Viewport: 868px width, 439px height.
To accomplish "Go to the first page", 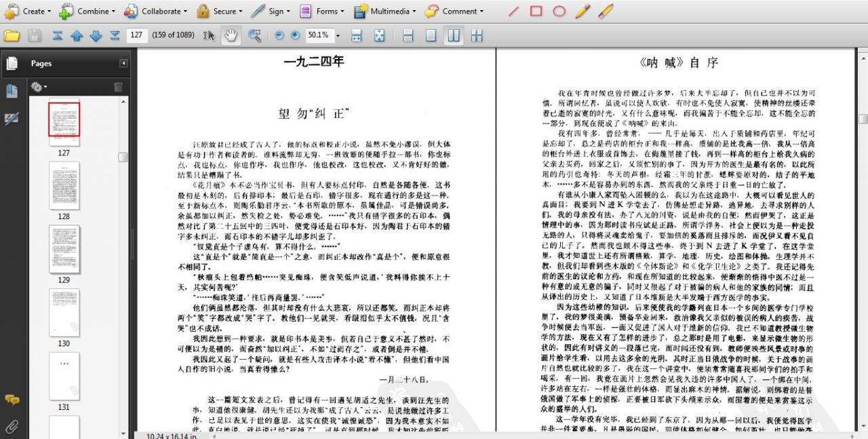I will click(x=58, y=35).
